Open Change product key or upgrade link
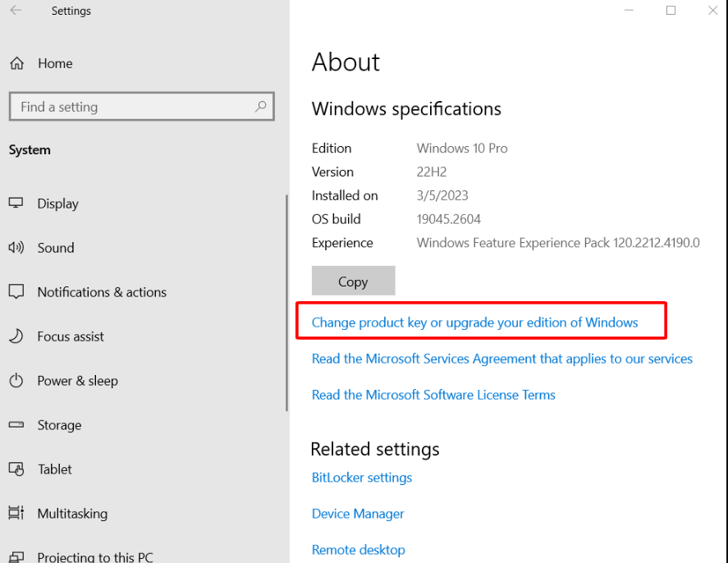The height and width of the screenshot is (563, 728). [x=474, y=323]
